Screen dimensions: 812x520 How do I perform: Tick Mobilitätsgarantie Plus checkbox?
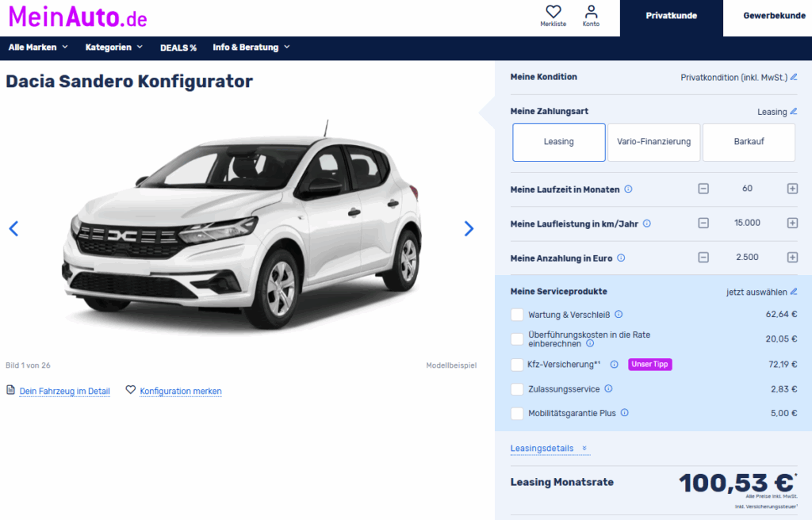click(517, 413)
